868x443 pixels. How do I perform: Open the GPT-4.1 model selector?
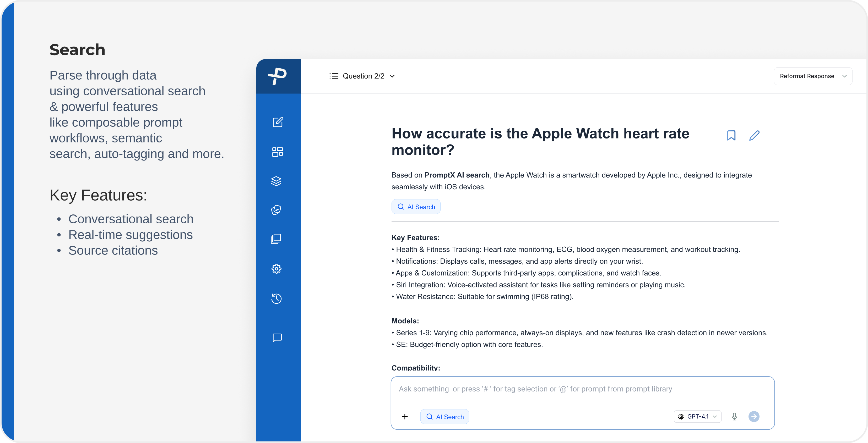click(697, 416)
